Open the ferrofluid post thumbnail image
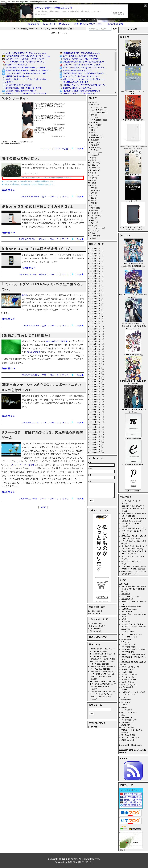 click(x=11, y=170)
